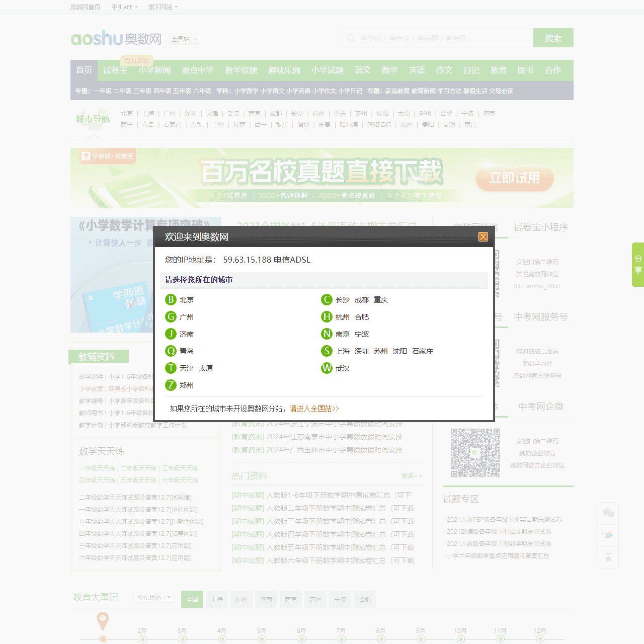
Task: Click the 城市导航 icon left of the city list
Action: 93,119
